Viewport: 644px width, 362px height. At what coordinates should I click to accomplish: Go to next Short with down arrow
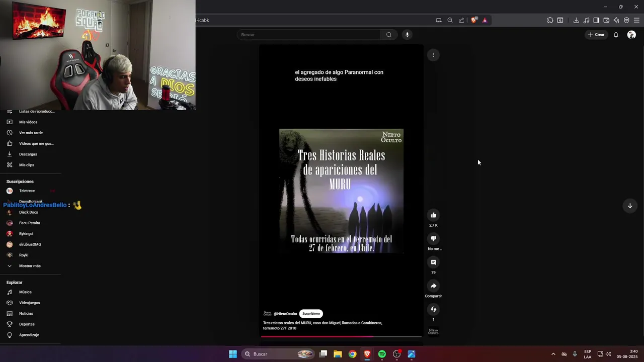630,206
